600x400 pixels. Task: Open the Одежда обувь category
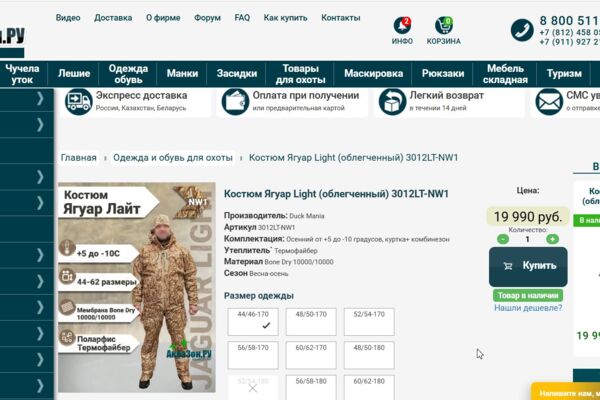click(128, 74)
